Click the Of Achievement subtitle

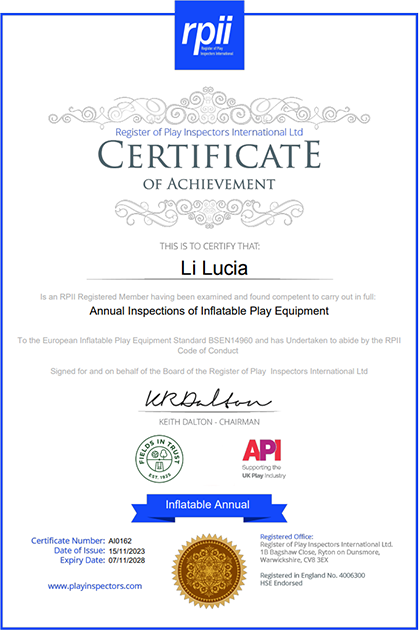click(x=209, y=184)
